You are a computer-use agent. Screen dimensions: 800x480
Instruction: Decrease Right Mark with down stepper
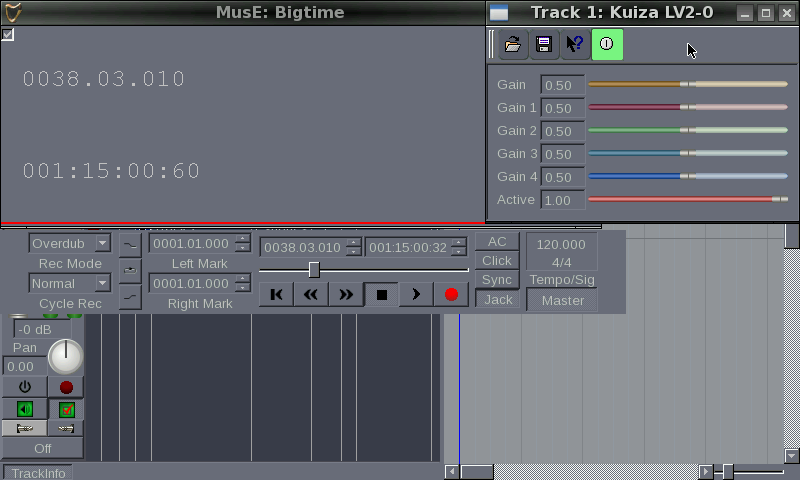(x=243, y=288)
